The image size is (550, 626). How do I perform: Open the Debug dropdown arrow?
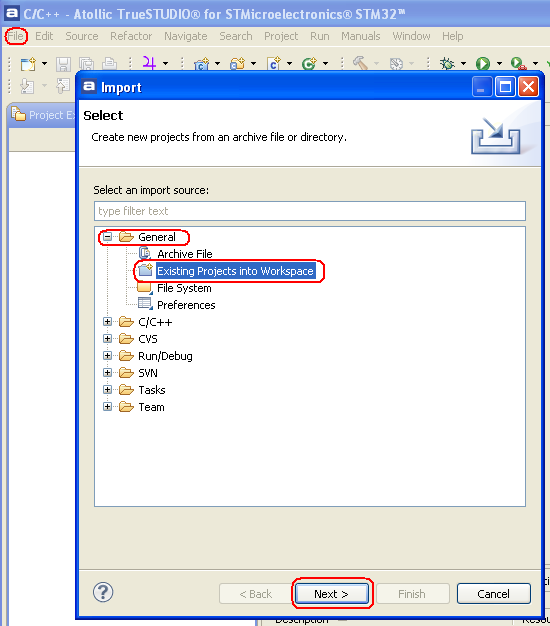463,63
